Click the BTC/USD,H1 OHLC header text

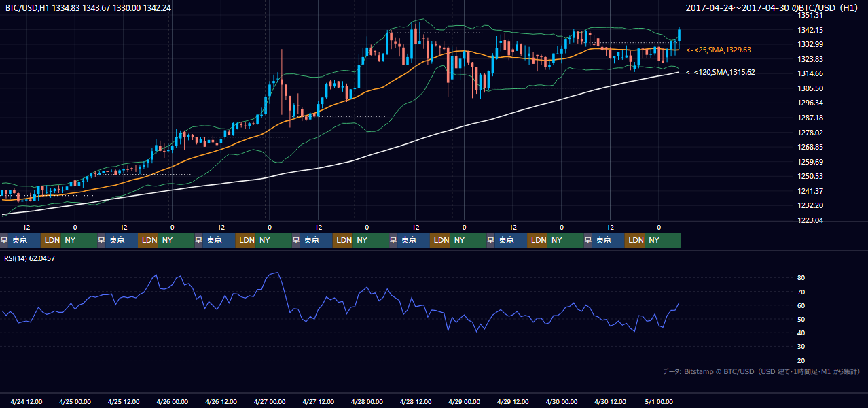coord(88,8)
